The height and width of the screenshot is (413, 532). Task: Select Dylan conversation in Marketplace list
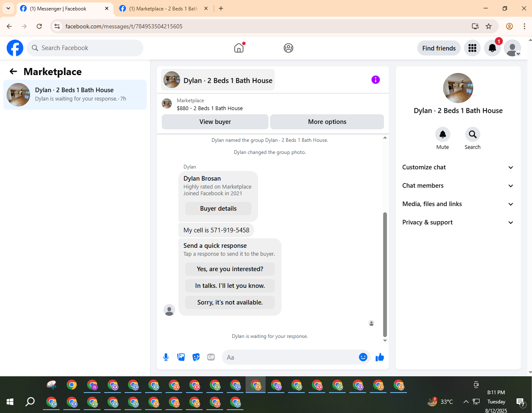point(75,95)
